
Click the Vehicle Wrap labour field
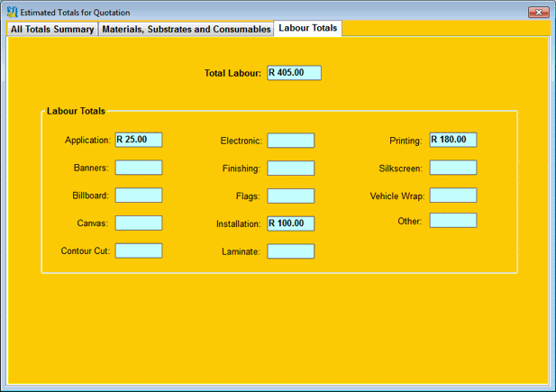[453, 196]
